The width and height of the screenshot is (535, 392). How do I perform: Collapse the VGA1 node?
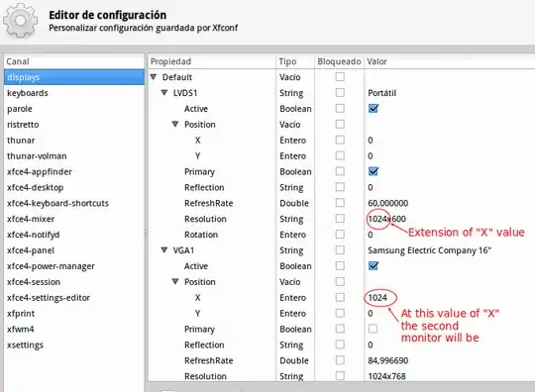click(x=164, y=250)
